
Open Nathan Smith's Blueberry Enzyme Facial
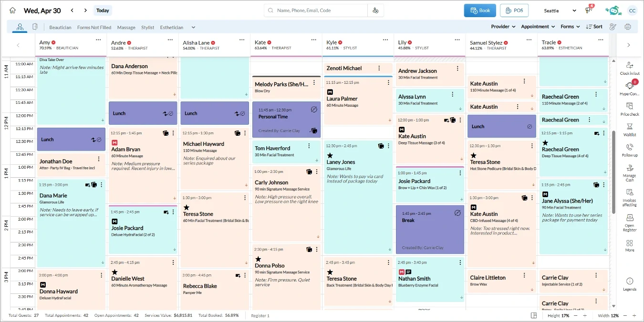pyautogui.click(x=430, y=280)
